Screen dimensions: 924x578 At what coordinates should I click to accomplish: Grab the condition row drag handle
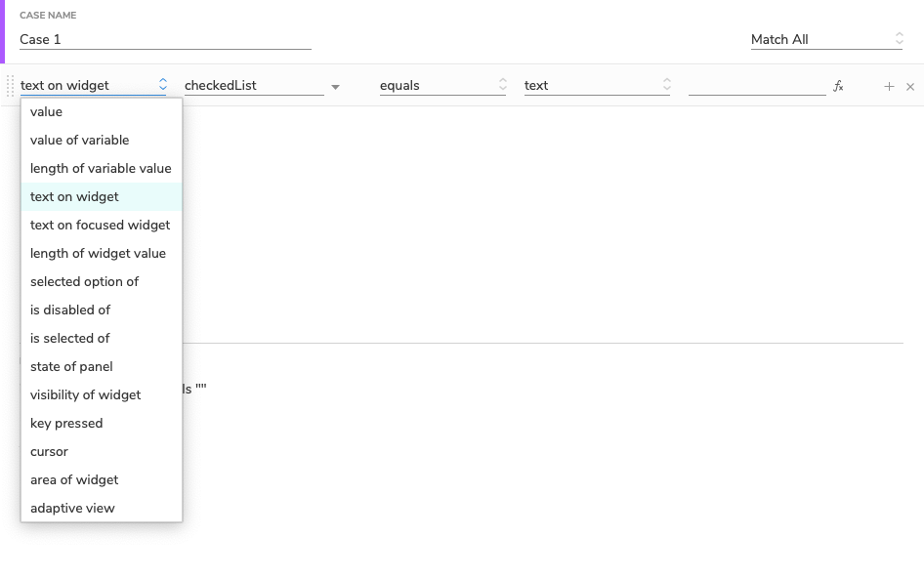pos(11,85)
